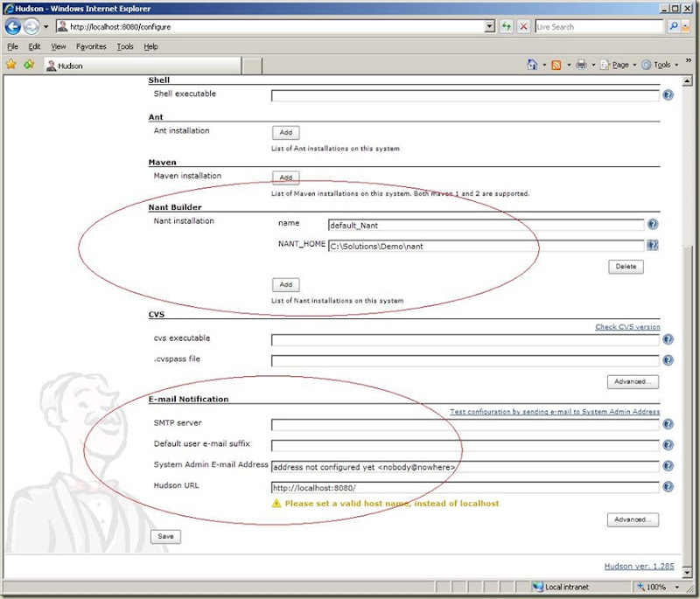The height and width of the screenshot is (599, 700).
Task: Click the cvs executable text field
Action: 465,340
